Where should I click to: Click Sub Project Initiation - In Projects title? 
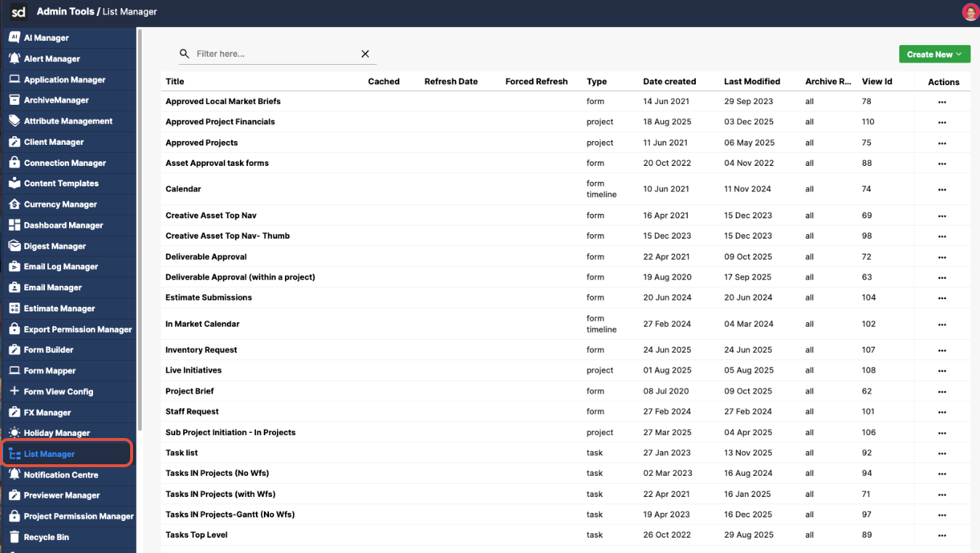[230, 432]
